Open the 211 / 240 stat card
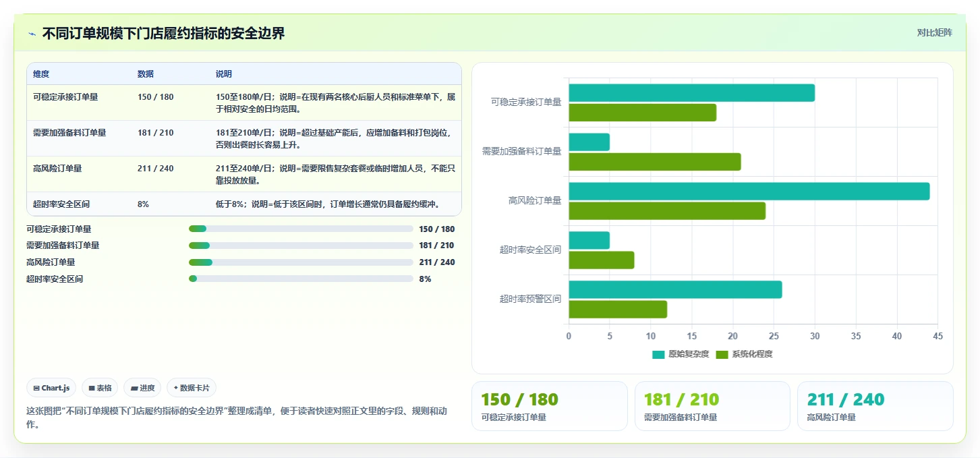Viewport: 980px width, 458px height. click(x=875, y=406)
